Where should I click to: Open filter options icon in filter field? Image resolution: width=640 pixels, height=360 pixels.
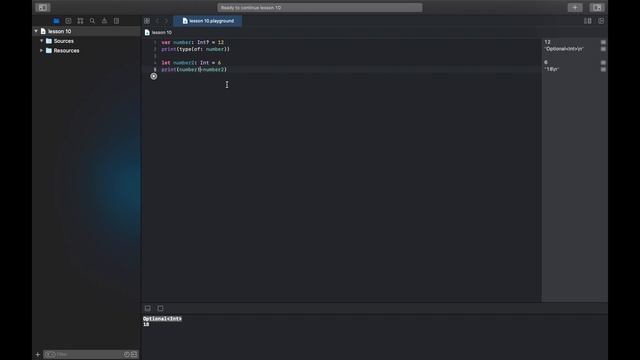point(50,354)
